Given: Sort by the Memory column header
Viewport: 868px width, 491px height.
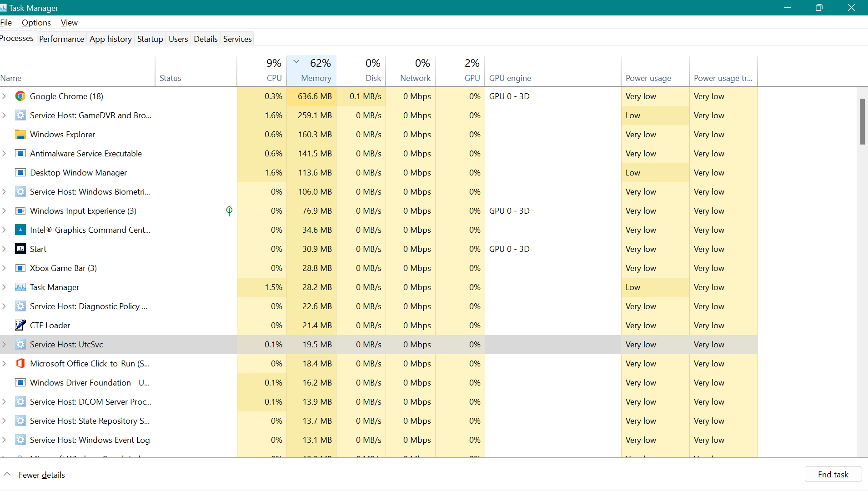Looking at the screenshot, I should [x=311, y=71].
